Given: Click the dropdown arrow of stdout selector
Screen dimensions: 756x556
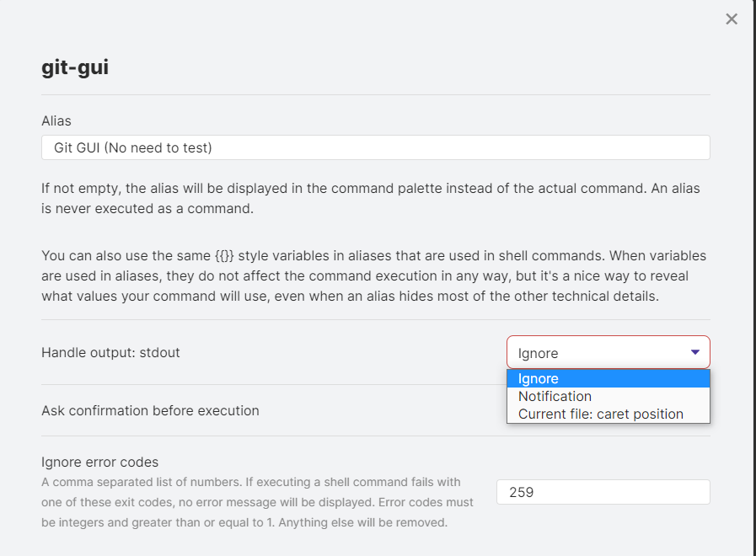Looking at the screenshot, I should tap(694, 352).
